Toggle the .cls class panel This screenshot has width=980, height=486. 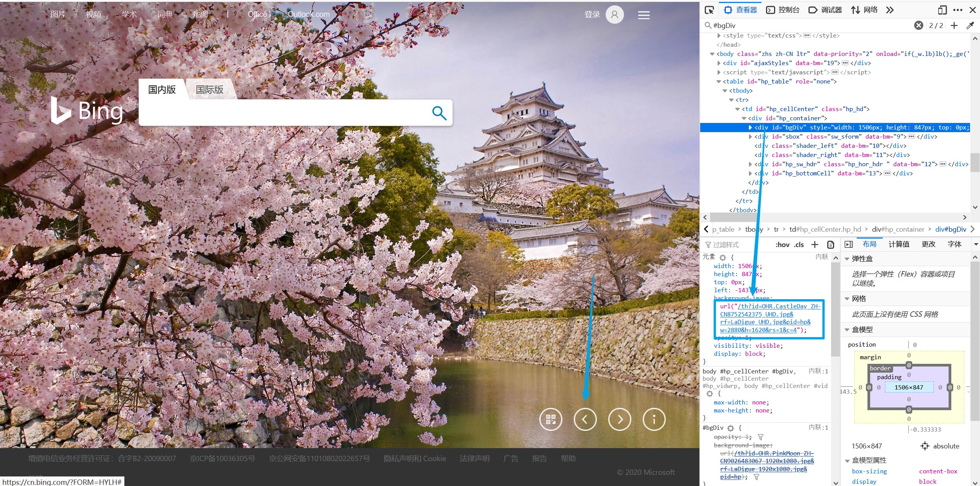[799, 245]
